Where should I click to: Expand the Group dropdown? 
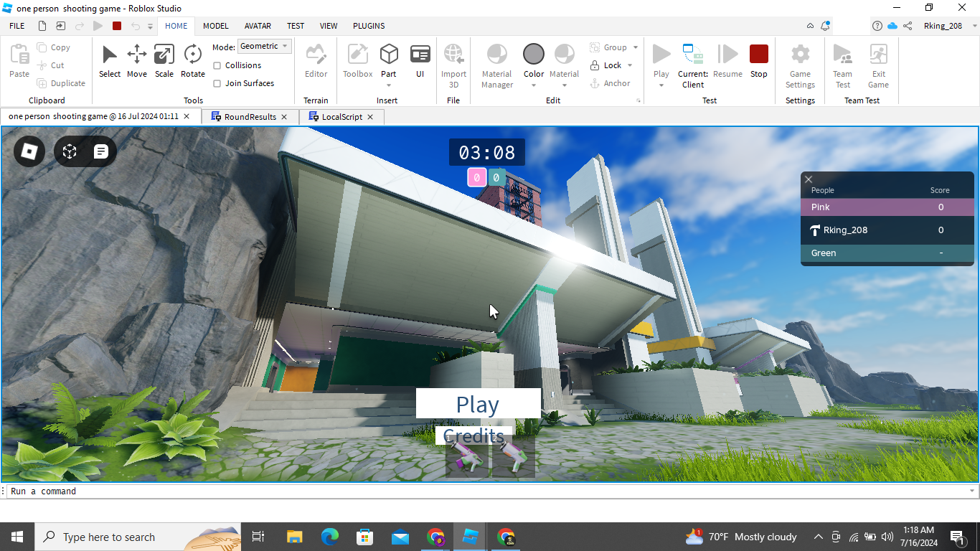(634, 47)
